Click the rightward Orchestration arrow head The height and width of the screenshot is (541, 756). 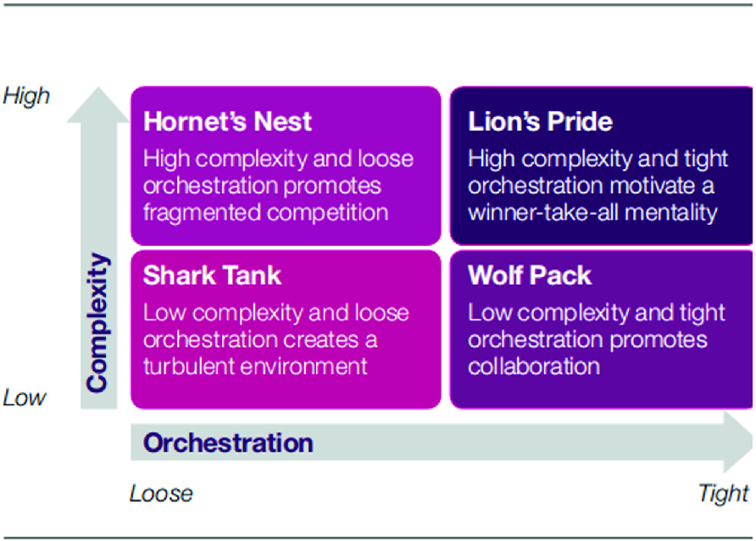point(738,442)
